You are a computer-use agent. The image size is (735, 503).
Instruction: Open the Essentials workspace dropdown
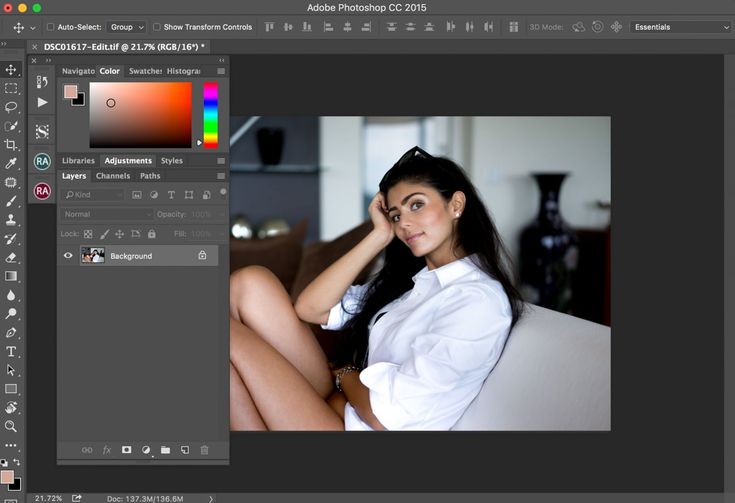[680, 27]
